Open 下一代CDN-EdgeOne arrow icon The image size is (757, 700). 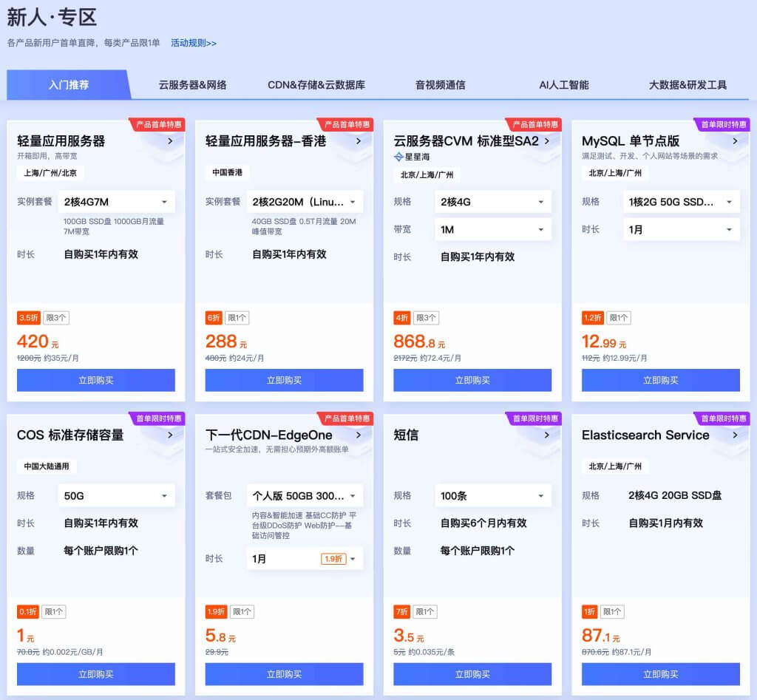(359, 435)
